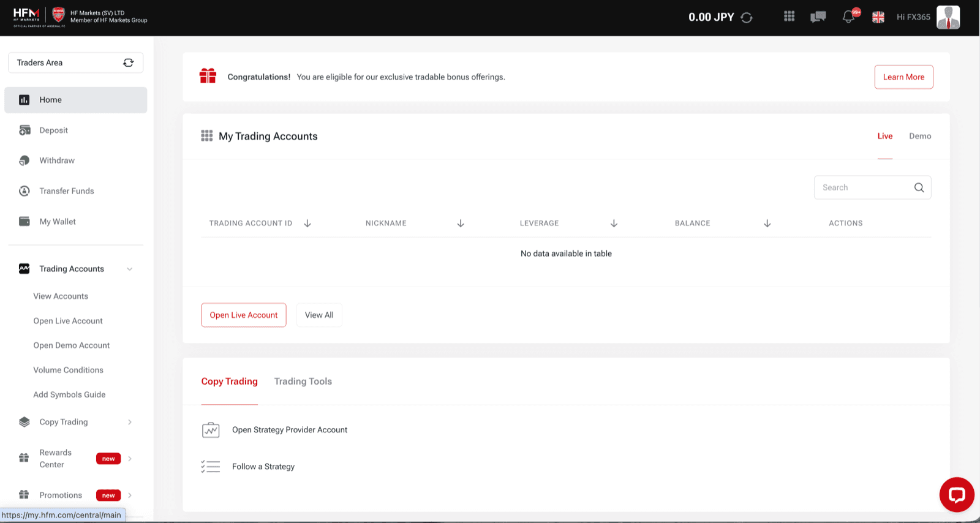Click the Open Live Account button

[x=244, y=315]
